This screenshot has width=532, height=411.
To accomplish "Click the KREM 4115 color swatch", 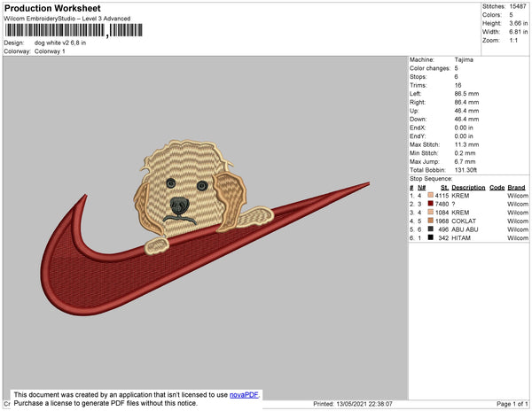I will tap(431, 195).
